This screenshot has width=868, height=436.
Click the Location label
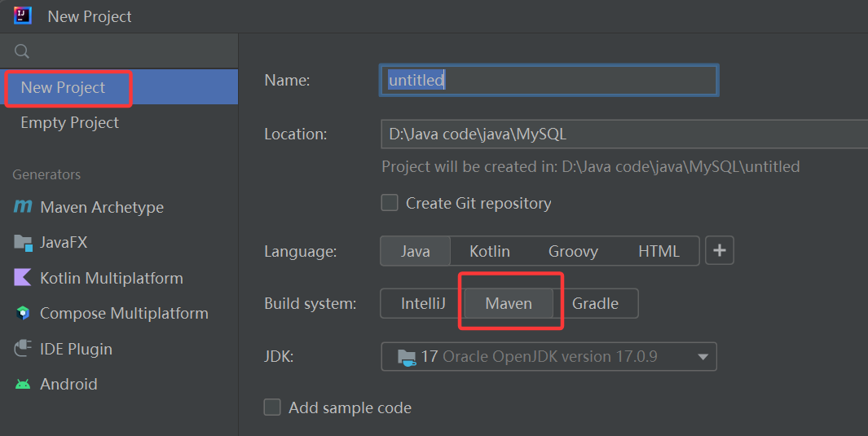tap(295, 134)
